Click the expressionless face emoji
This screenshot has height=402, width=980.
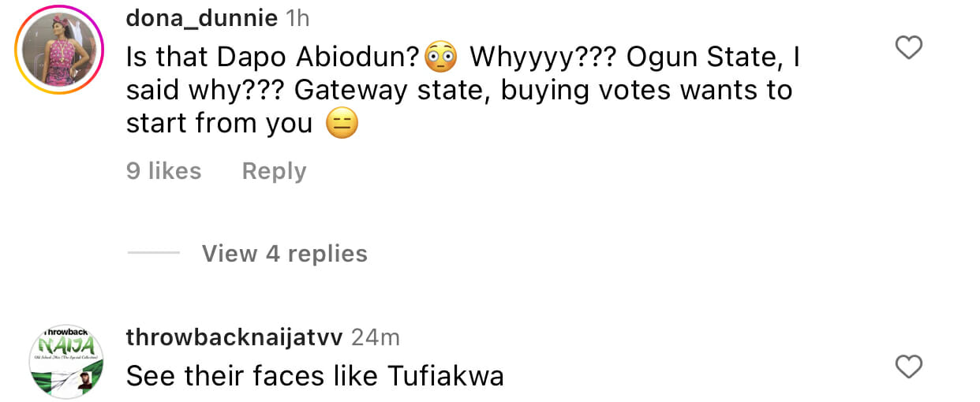pos(342,124)
